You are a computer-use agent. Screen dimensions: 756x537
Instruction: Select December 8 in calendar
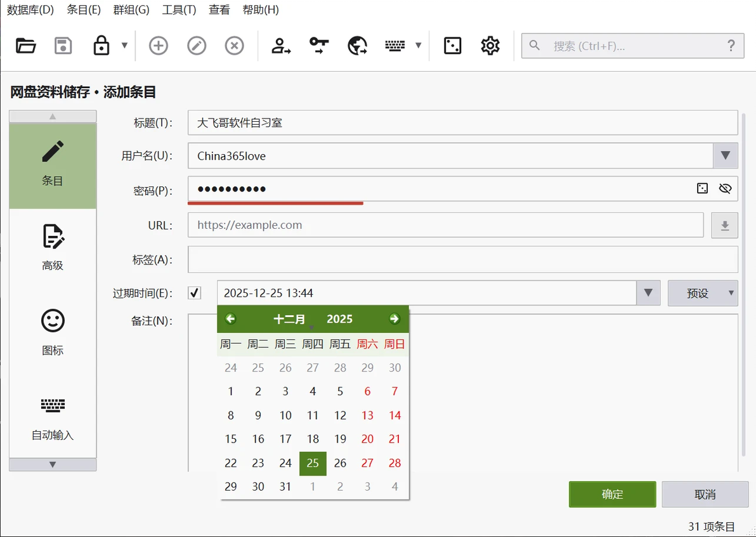pos(231,415)
